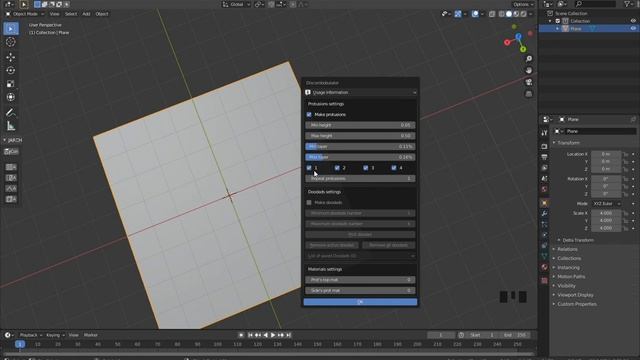Adjust the Min taper slider
Screen dimensions: 640x360
[360, 147]
